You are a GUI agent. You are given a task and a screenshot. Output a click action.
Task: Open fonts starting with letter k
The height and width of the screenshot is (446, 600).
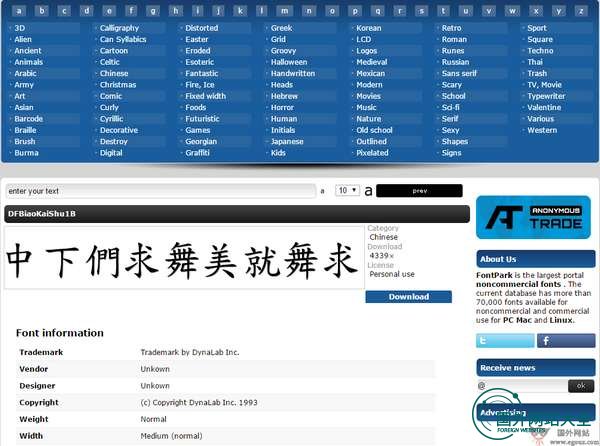[240, 11]
